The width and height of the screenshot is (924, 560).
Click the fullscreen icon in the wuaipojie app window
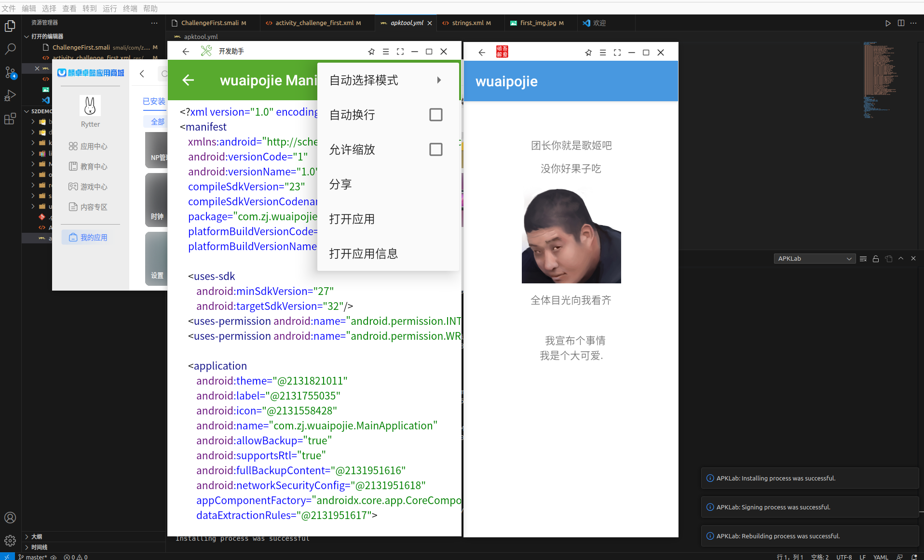pyautogui.click(x=617, y=53)
